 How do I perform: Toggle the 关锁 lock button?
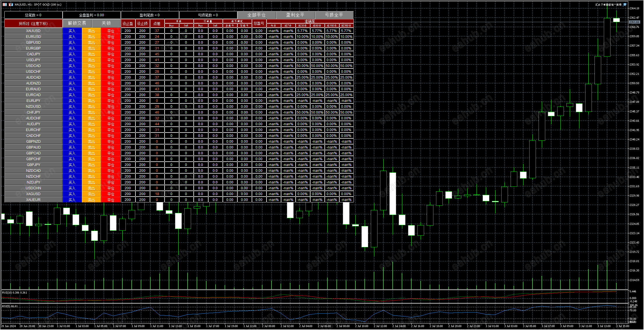click(106, 23)
